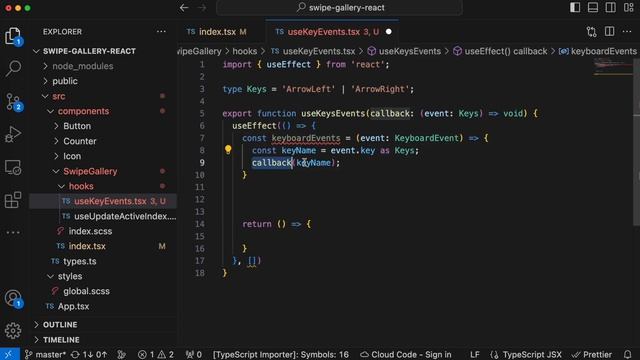Open the Run and Debug view

coord(13,134)
